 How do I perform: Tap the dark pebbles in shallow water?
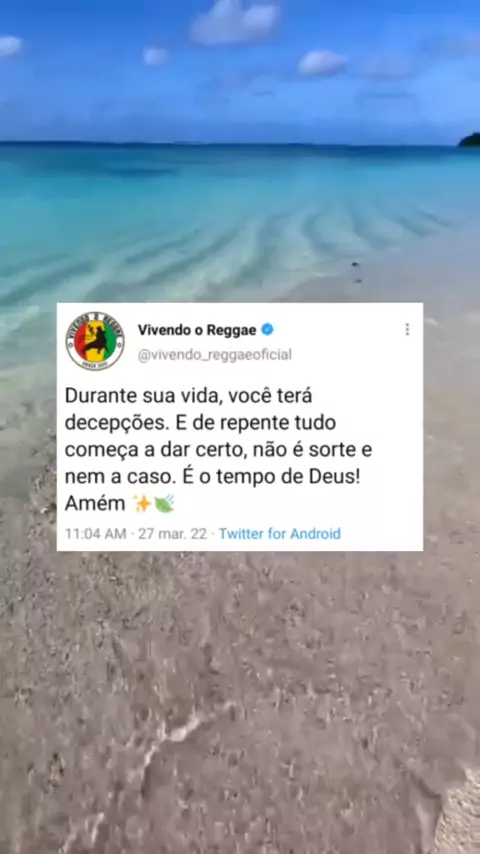356,272
